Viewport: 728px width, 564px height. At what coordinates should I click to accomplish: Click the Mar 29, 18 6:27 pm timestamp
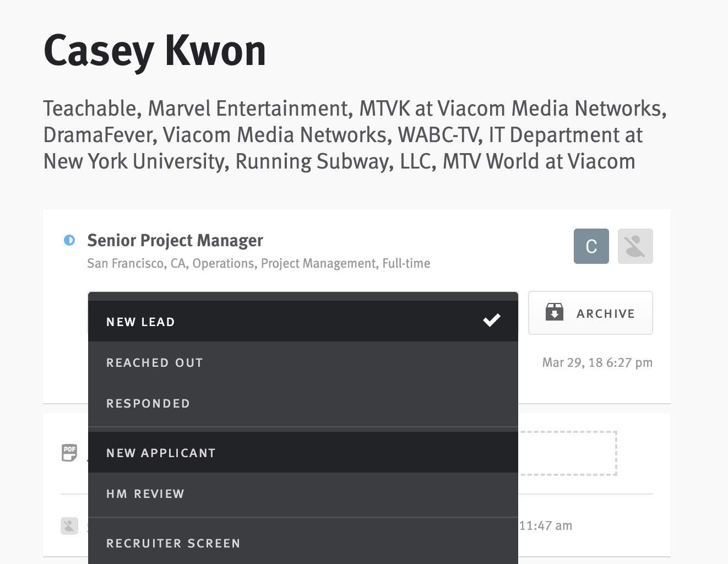[x=597, y=362]
